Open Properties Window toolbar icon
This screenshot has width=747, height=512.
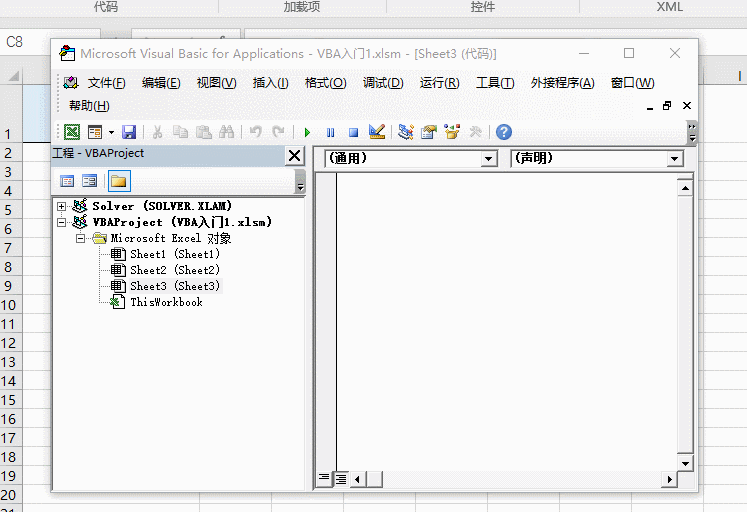[429, 132]
